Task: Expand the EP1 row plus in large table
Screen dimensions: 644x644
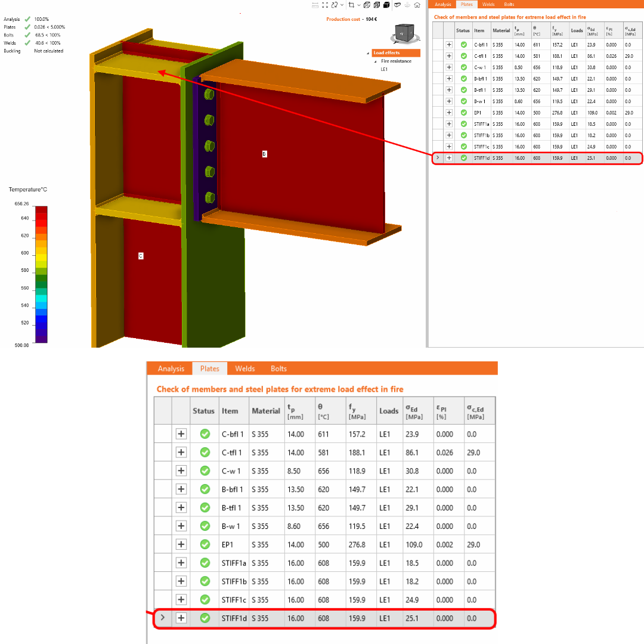Action: click(181, 544)
